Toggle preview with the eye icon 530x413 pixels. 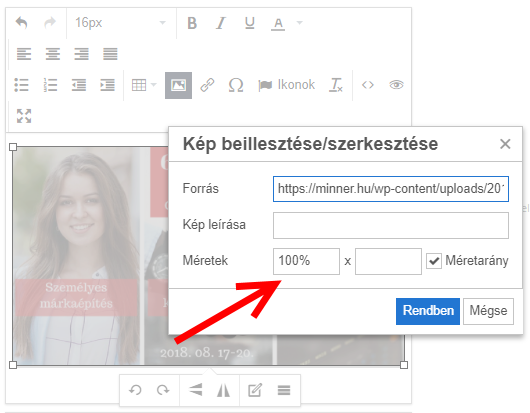coord(396,85)
